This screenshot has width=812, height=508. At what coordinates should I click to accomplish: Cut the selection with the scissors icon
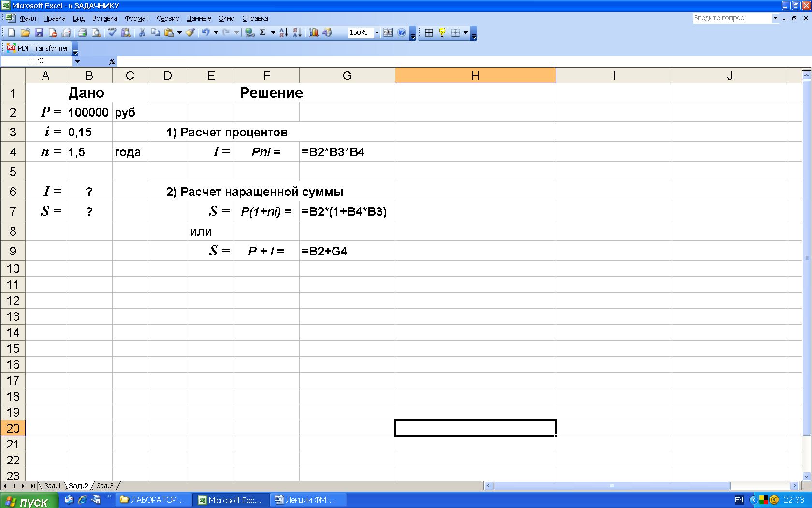(142, 32)
